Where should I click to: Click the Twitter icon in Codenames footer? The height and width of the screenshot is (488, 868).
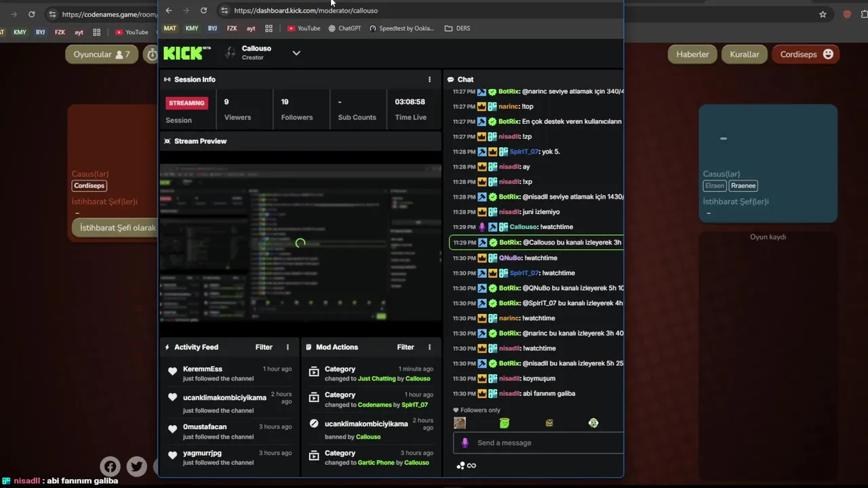tap(136, 466)
